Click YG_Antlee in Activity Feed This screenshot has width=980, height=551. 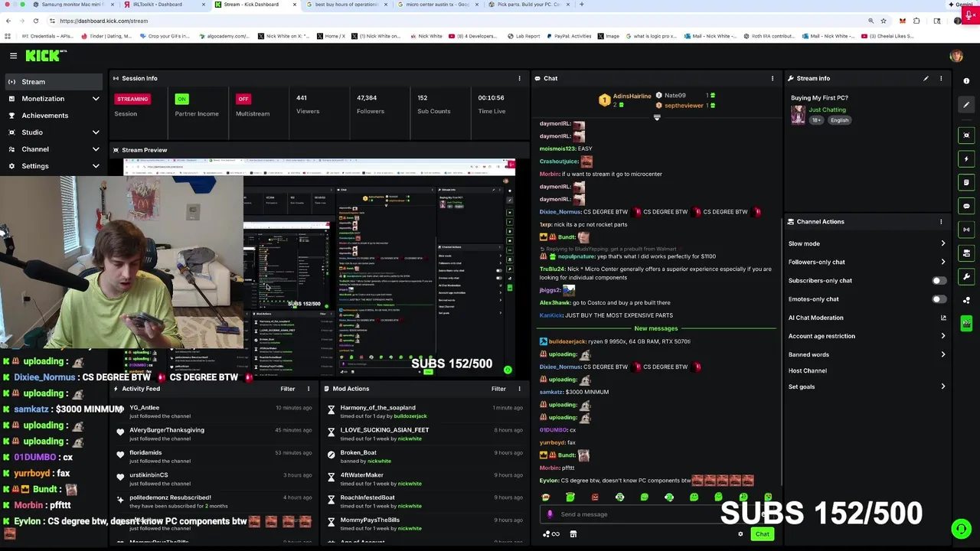(144, 408)
